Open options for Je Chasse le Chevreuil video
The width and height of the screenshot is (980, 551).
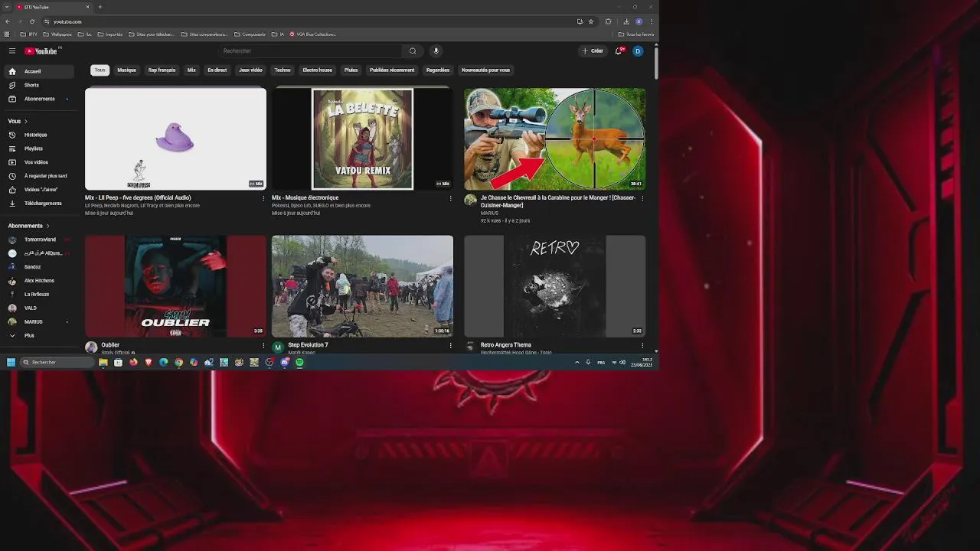coord(642,198)
